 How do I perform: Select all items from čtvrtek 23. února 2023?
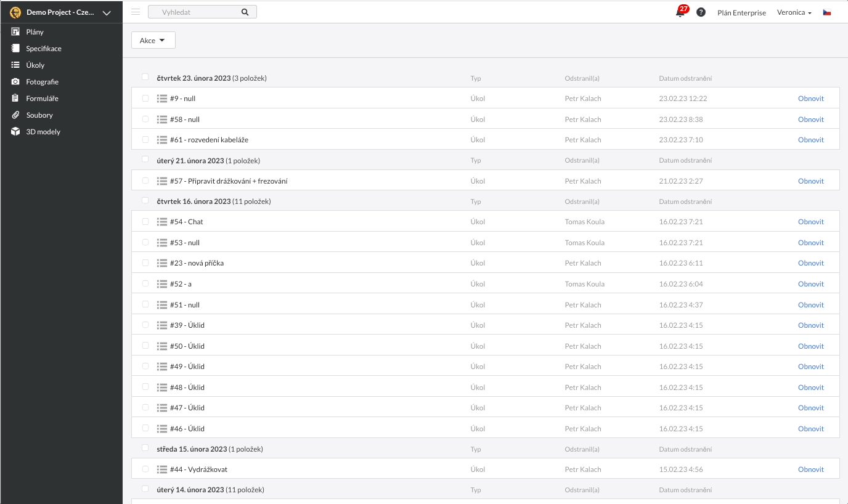coord(145,77)
